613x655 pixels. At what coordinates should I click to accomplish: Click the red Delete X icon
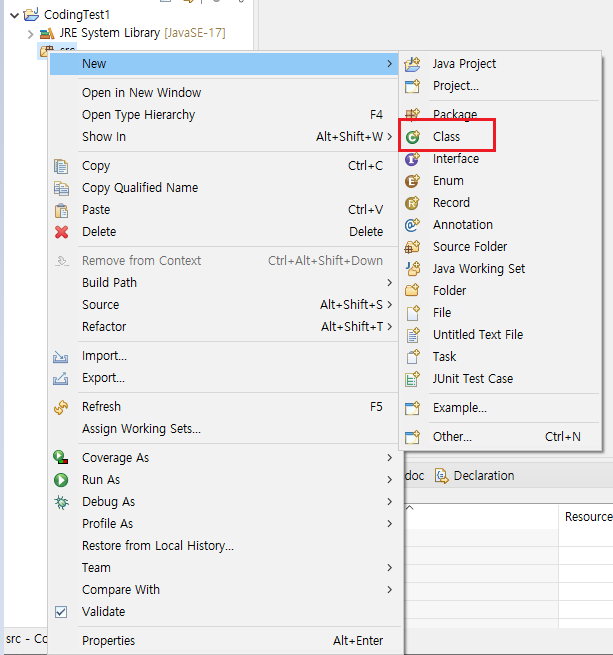tap(61, 232)
